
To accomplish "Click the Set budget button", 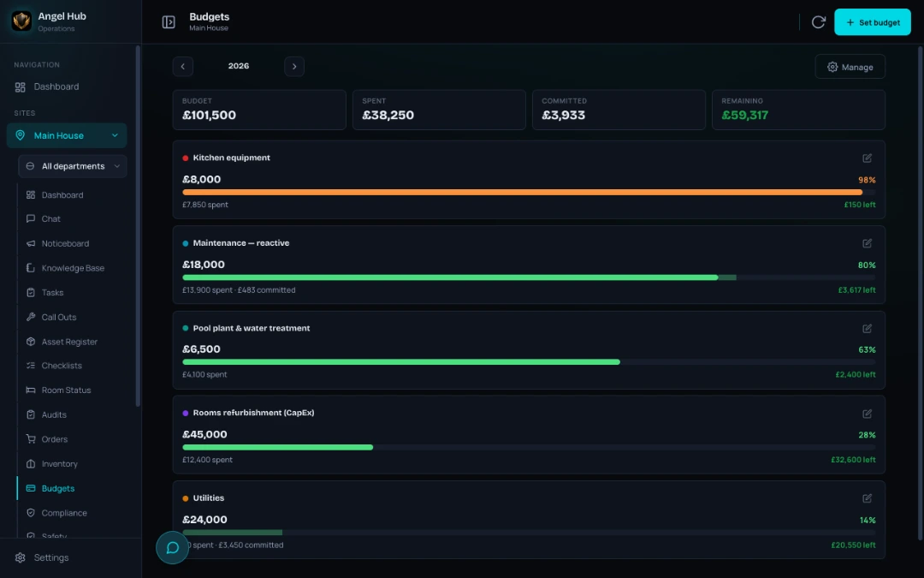I will [x=872, y=22].
